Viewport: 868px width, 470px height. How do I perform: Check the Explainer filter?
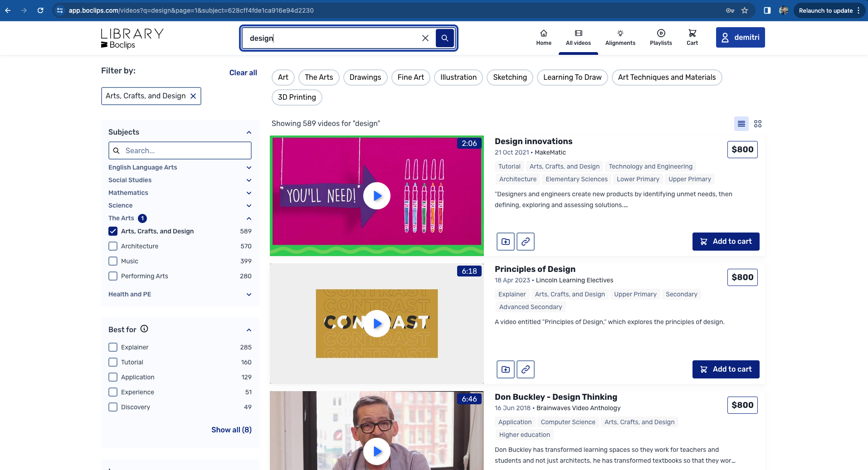tap(113, 347)
